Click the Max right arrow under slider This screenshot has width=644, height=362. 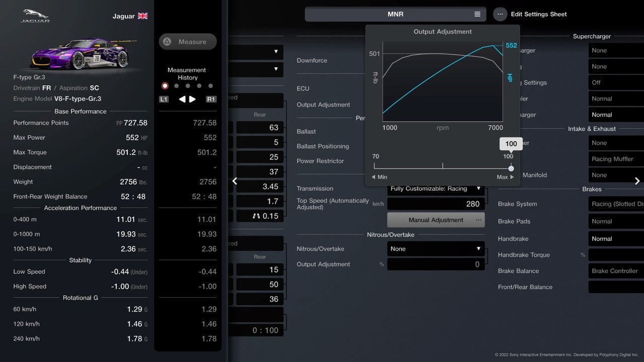pyautogui.click(x=512, y=177)
